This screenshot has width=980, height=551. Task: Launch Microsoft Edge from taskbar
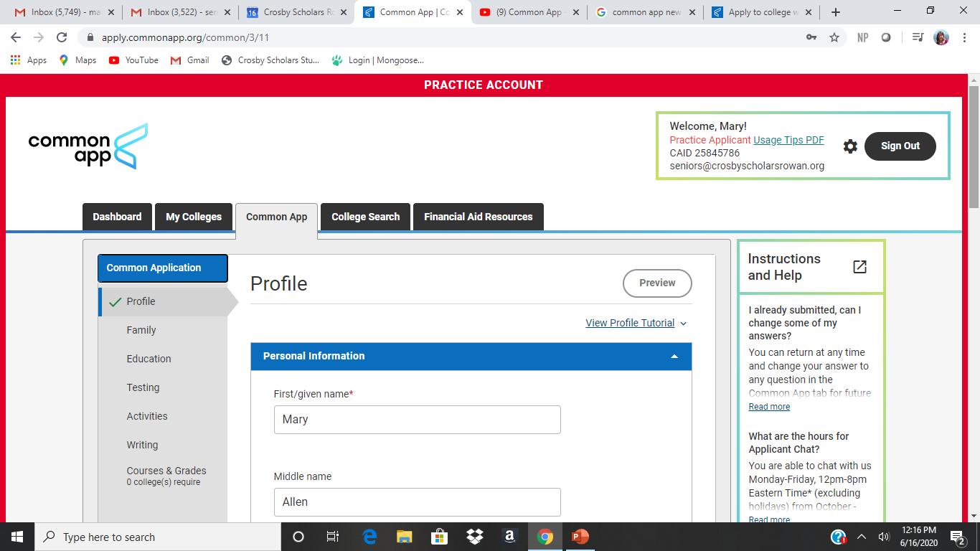369,537
